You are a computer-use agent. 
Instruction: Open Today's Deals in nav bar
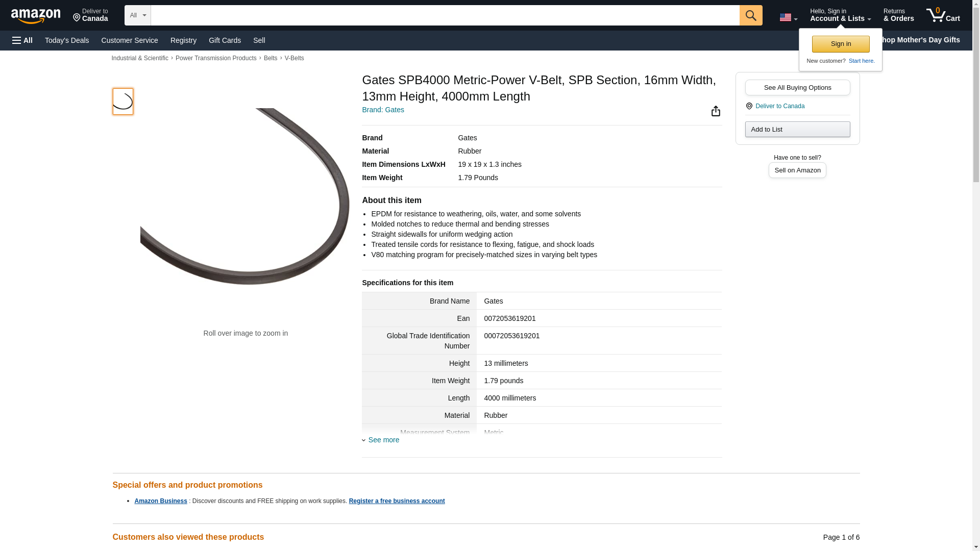coord(67,40)
